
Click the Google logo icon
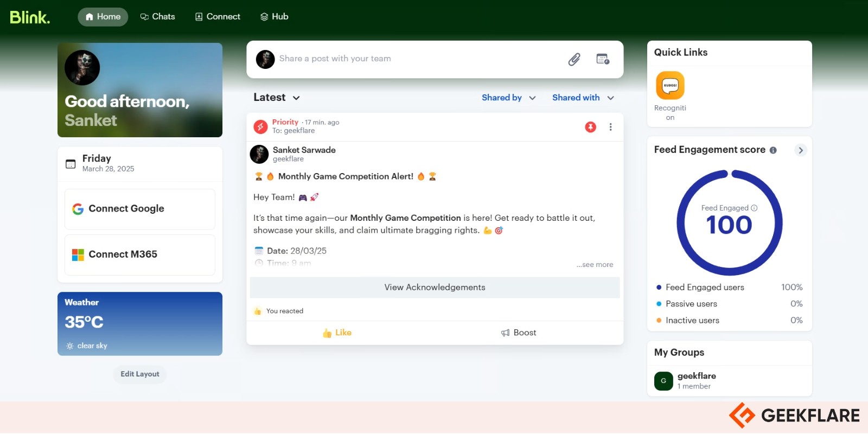[x=78, y=209]
